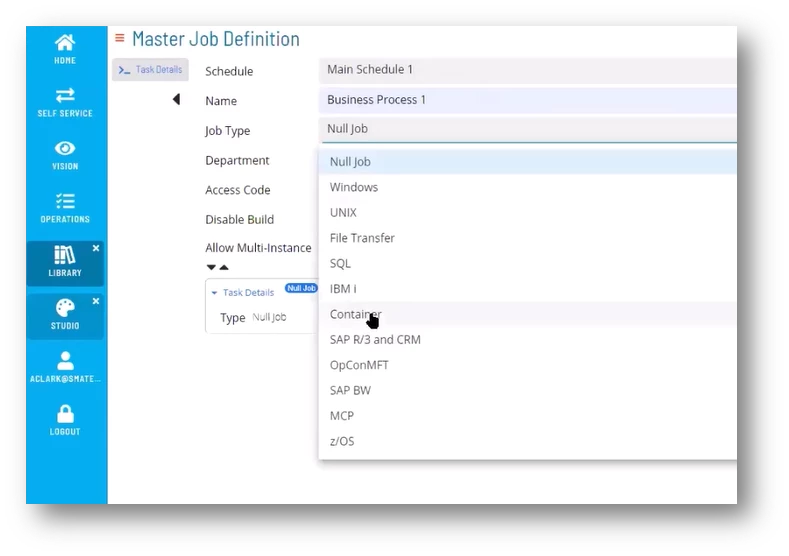Click the Type value Null Job
Screen dimensions: 789x556
[x=269, y=317]
